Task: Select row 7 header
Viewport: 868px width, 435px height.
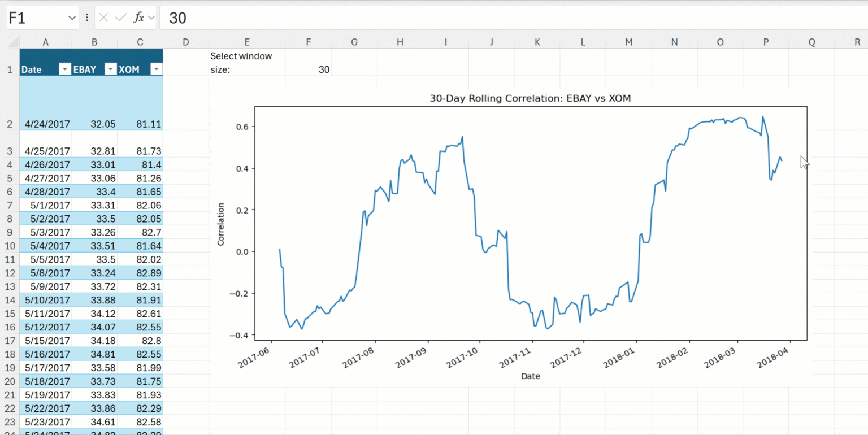Action: coord(10,205)
